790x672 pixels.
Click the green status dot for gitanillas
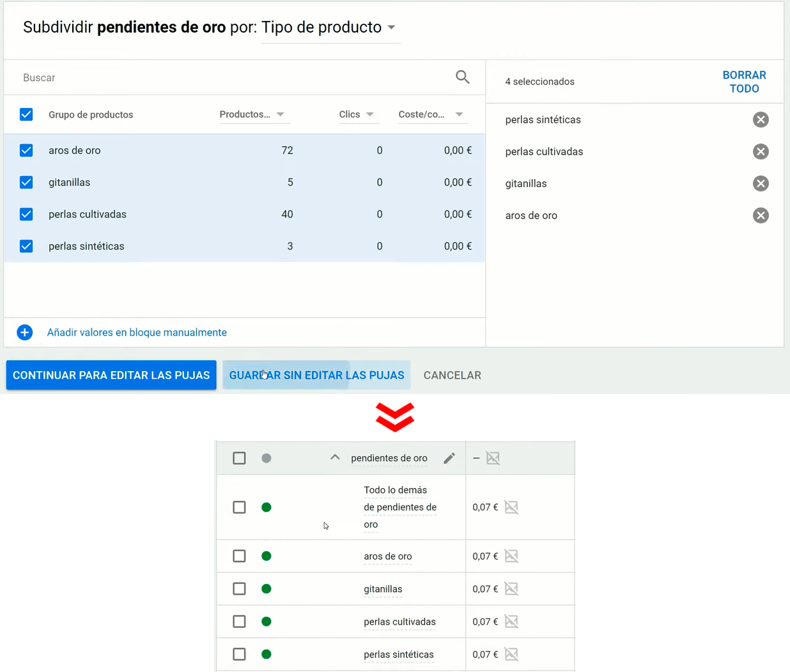tap(267, 589)
